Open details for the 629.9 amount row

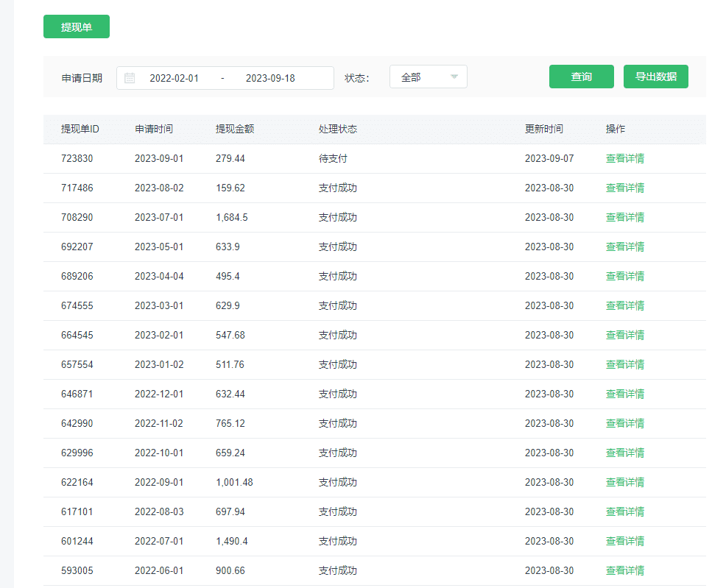tap(624, 305)
